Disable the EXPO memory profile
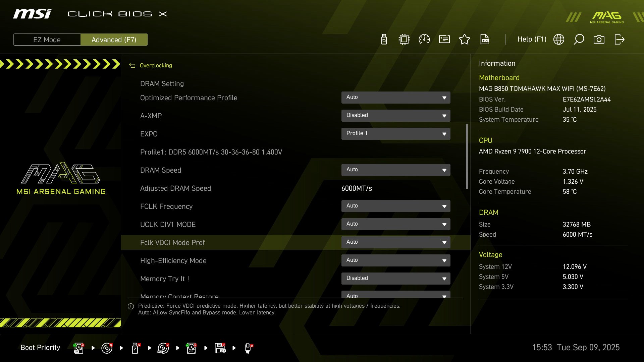644x362 pixels. click(x=396, y=133)
